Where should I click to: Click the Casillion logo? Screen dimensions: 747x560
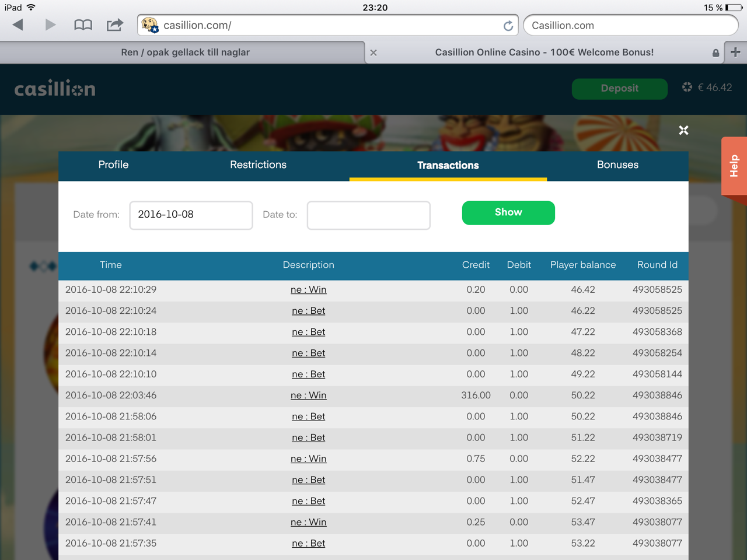pos(55,89)
